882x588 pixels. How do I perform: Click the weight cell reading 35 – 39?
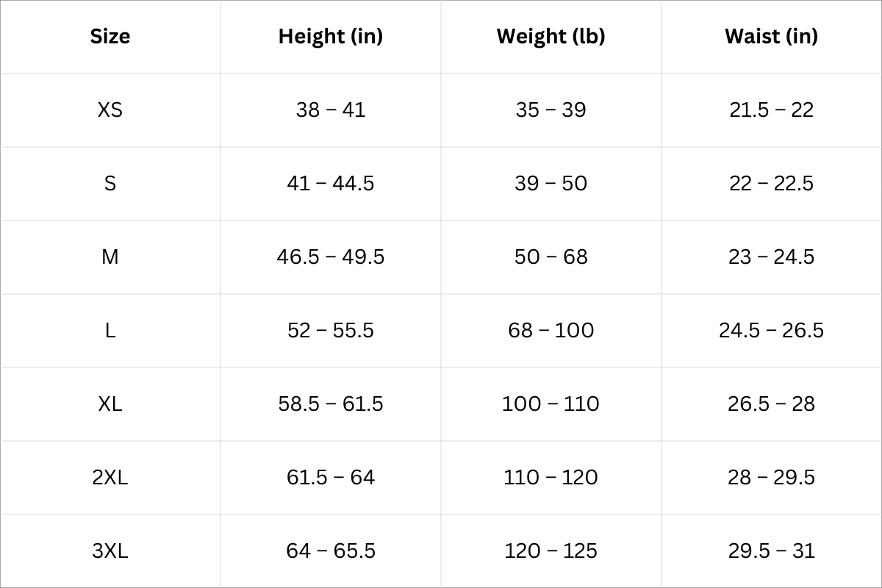pos(551,110)
